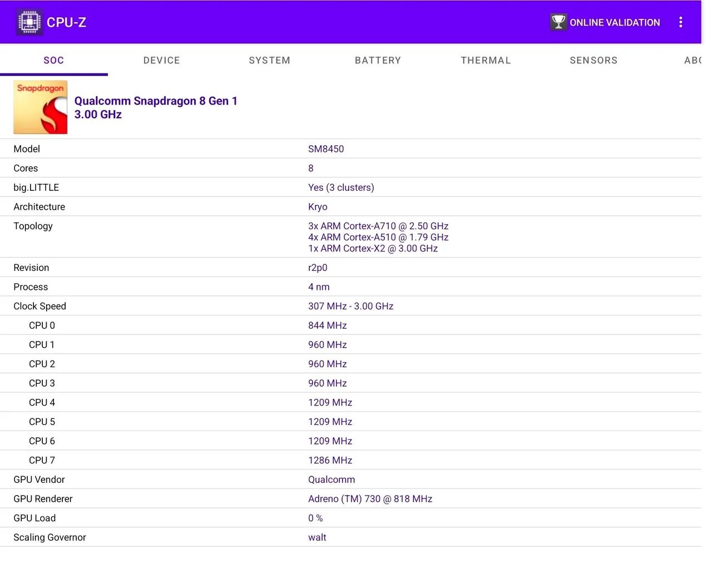Select the '307 MHz - 3.00 GHz' clock speed
Image resolution: width=712 pixels, height=588 pixels.
click(x=350, y=306)
